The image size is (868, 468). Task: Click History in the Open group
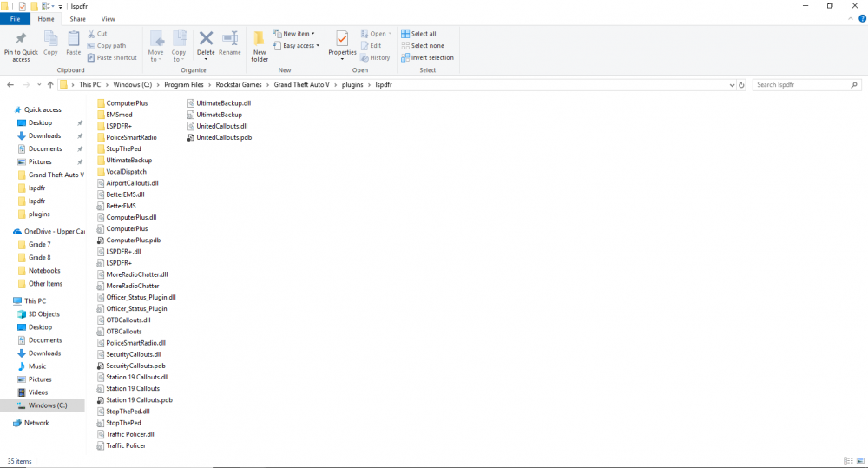[375, 57]
